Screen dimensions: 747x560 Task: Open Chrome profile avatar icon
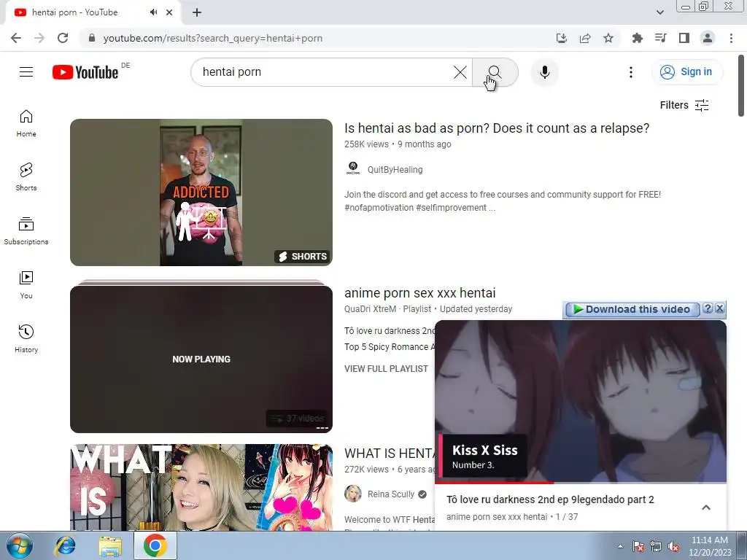click(708, 38)
